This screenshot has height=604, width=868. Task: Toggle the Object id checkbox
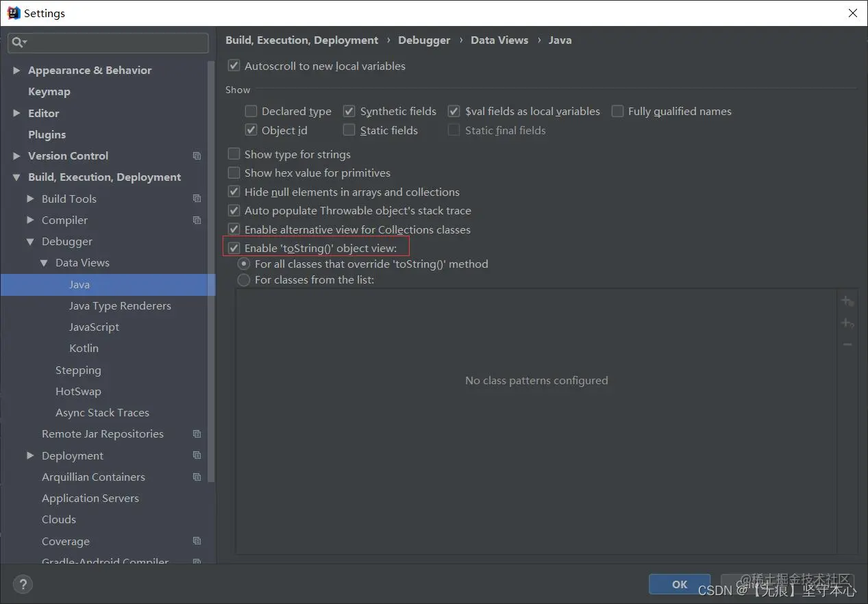pos(251,130)
